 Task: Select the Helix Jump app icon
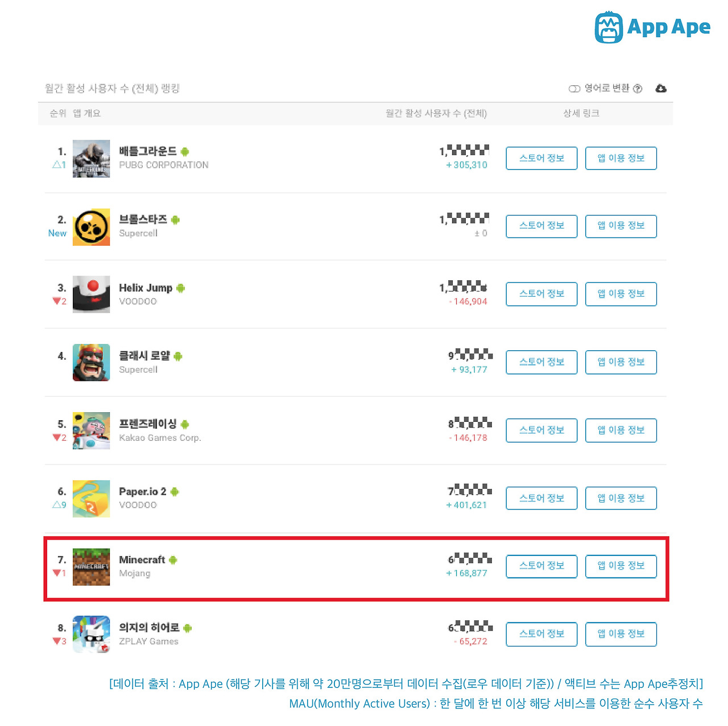coord(91,294)
